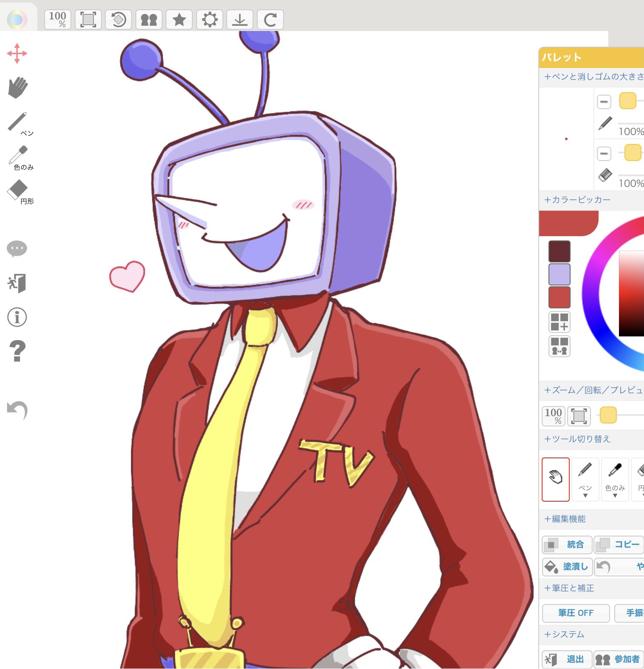Toggle the 筆圧 OFF pressure button

pyautogui.click(x=576, y=613)
